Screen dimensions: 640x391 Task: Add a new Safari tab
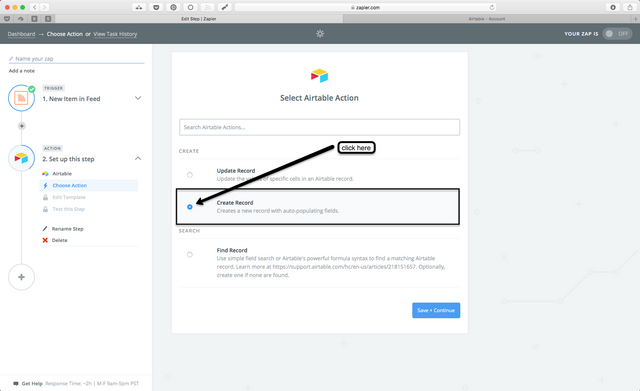tap(636, 19)
